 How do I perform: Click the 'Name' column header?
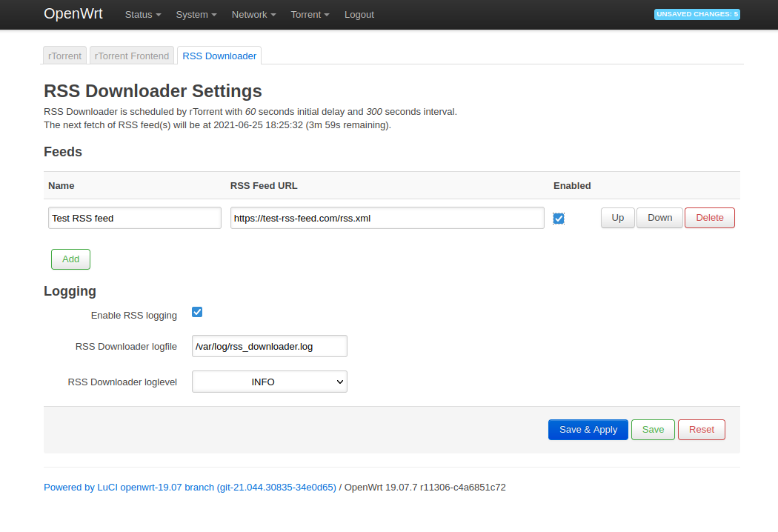coord(61,185)
